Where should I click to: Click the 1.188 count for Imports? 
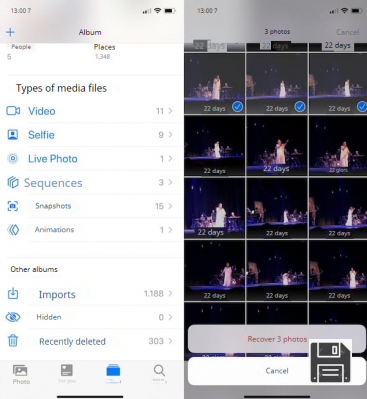pos(154,293)
